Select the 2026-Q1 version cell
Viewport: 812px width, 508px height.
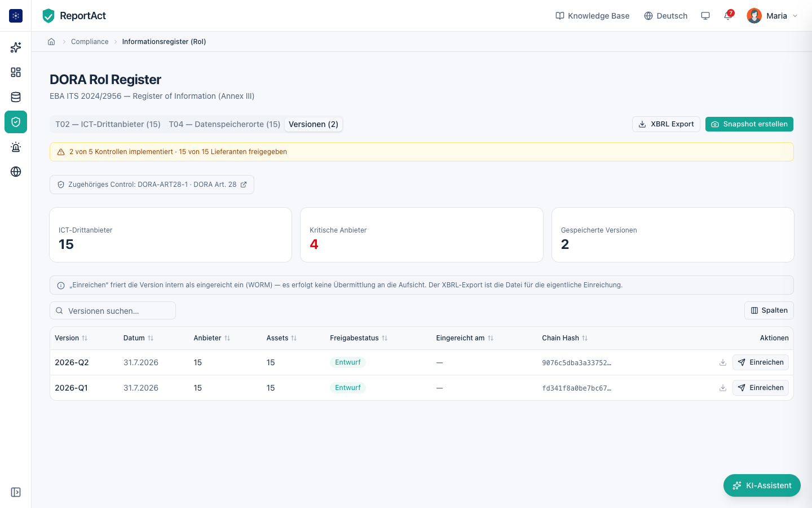tap(71, 388)
